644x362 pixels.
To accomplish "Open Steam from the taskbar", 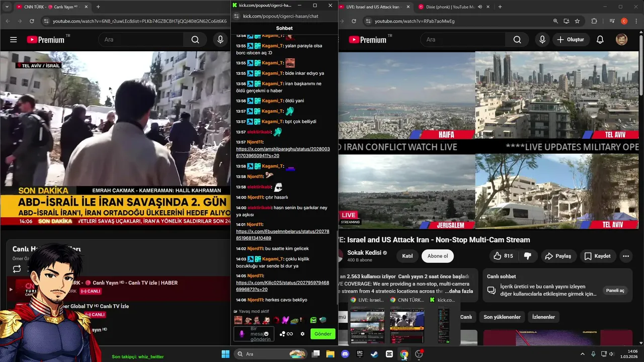I will (x=374, y=354).
